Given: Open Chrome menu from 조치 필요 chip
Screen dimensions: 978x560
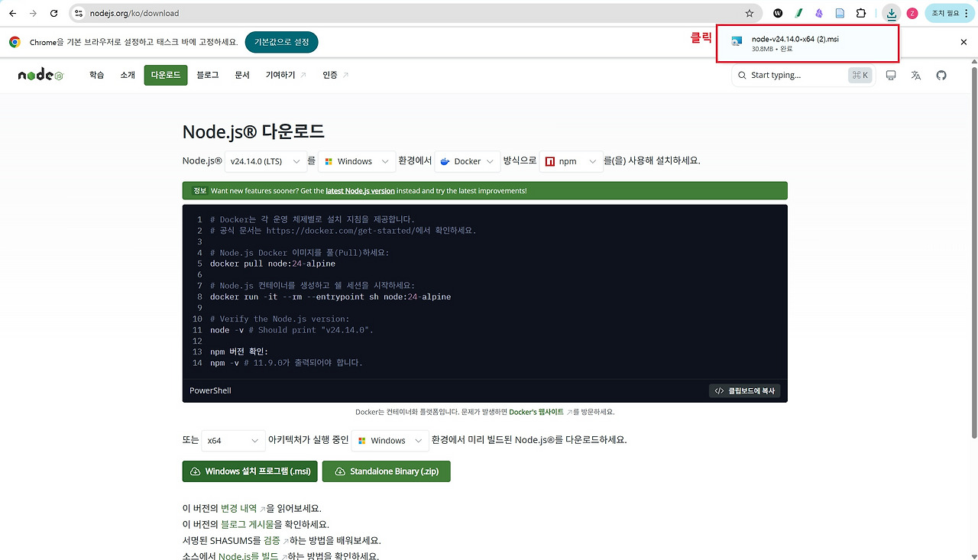Looking at the screenshot, I should [950, 13].
